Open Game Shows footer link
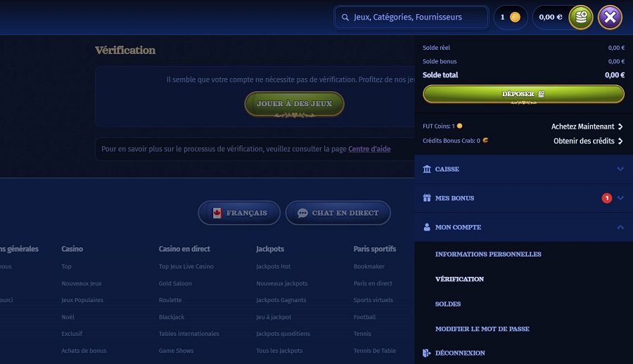This screenshot has height=364, width=633. coord(176,351)
